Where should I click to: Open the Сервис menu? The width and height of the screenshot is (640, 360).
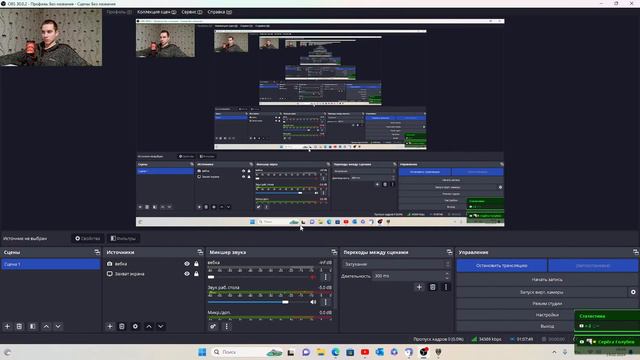[x=191, y=12]
